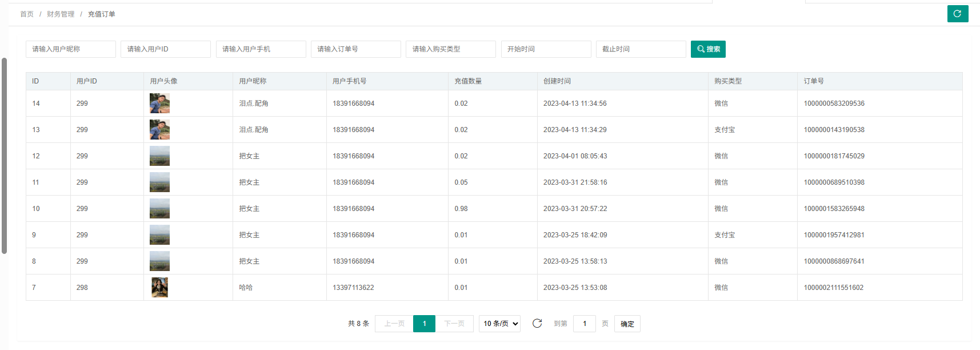Click the previous page button
The width and height of the screenshot is (980, 350).
click(x=394, y=324)
